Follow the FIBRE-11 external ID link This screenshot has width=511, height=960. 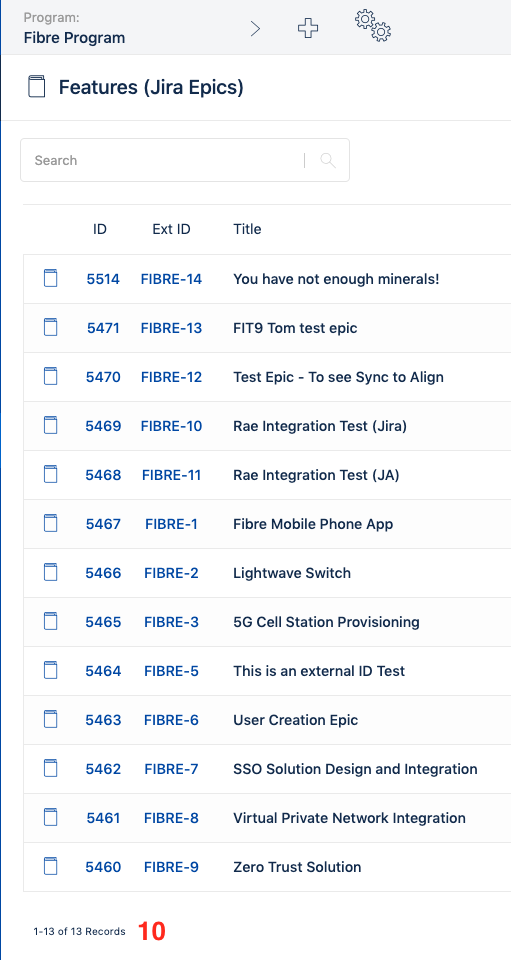point(171,475)
